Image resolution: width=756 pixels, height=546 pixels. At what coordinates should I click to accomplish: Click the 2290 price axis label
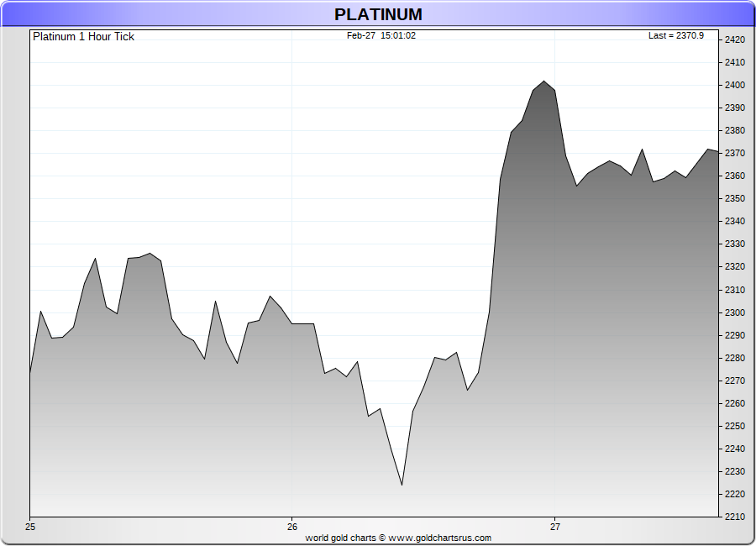[x=735, y=336]
